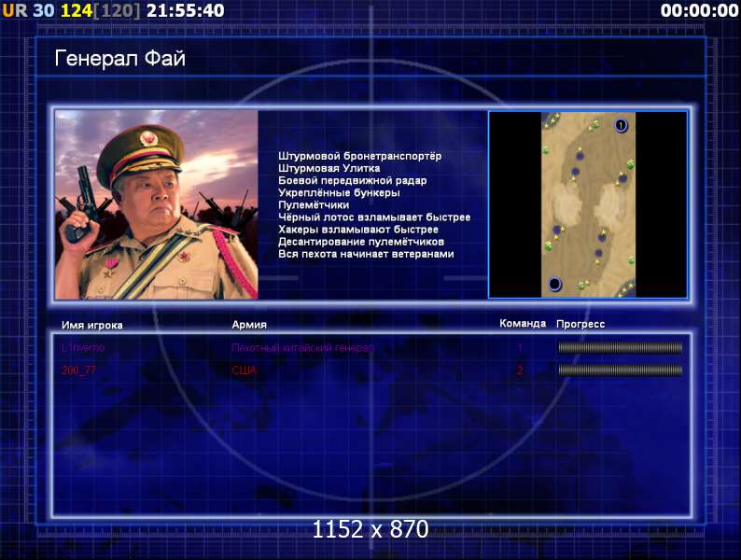This screenshot has width=741, height=560.
Task: Click "Укреплённые бункеры" line
Action: (x=339, y=193)
